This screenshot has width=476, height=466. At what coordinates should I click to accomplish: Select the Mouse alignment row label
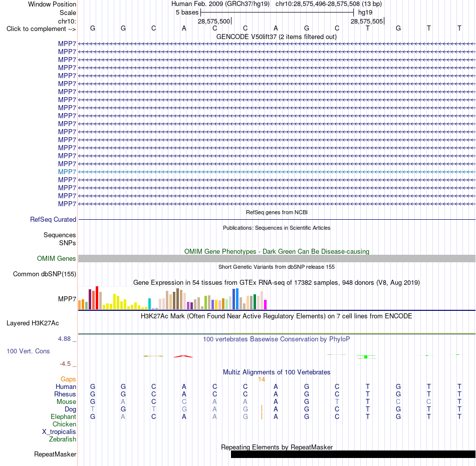click(x=66, y=402)
